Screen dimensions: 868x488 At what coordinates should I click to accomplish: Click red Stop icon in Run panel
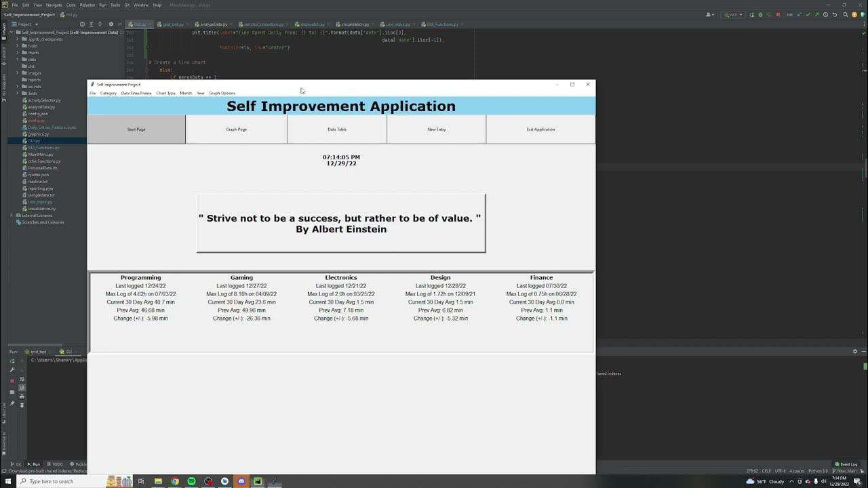pos(12,381)
